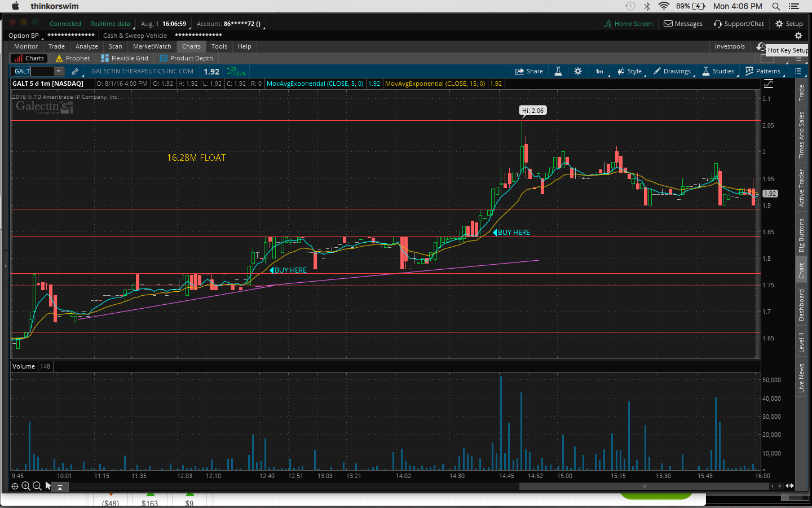812x508 pixels.
Task: Open the history clock icon beside Investools
Action: (x=761, y=46)
